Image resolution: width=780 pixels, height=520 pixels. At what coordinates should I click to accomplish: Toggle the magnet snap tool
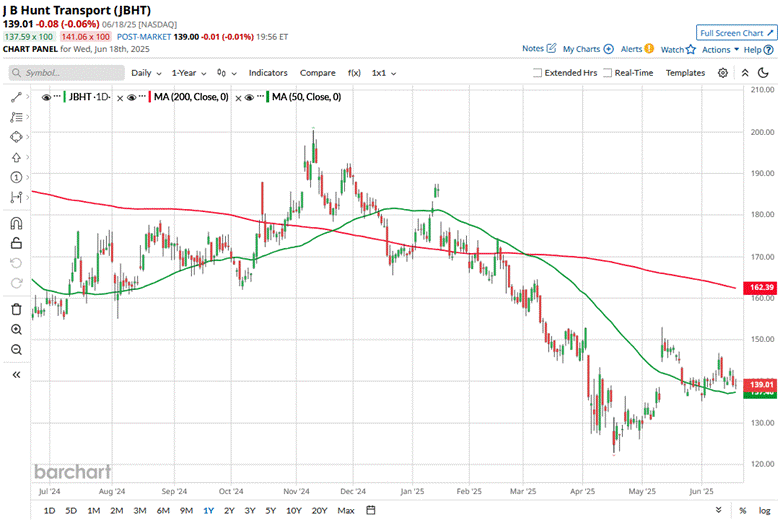tap(16, 223)
